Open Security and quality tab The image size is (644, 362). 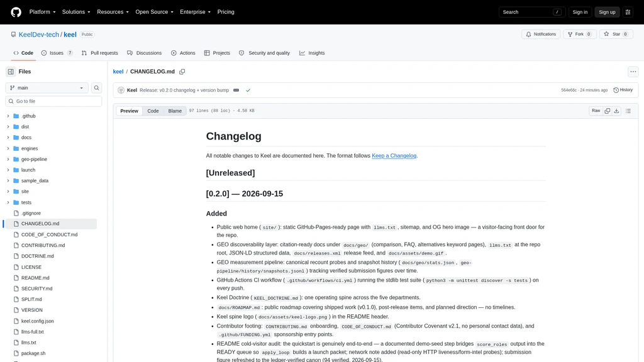tap(265, 53)
